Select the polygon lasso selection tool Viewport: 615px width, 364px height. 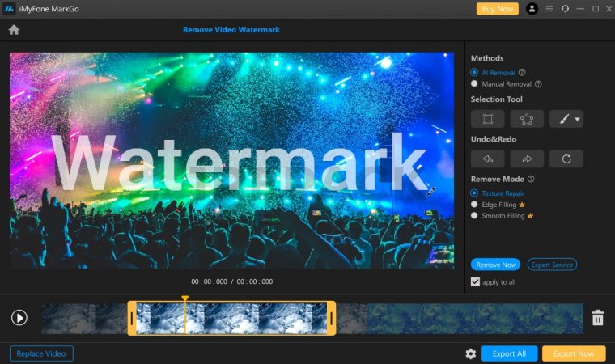[527, 119]
